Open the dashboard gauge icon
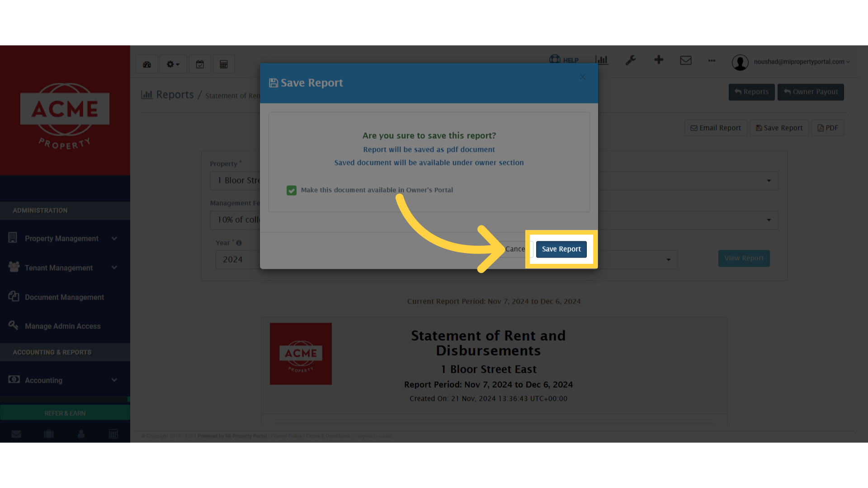The width and height of the screenshot is (868, 488). click(147, 64)
